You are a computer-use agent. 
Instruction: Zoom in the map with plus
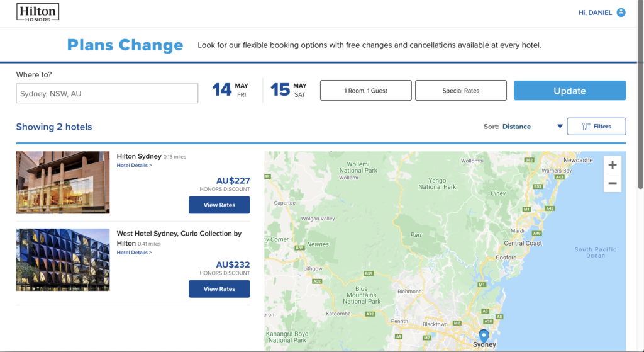click(613, 165)
